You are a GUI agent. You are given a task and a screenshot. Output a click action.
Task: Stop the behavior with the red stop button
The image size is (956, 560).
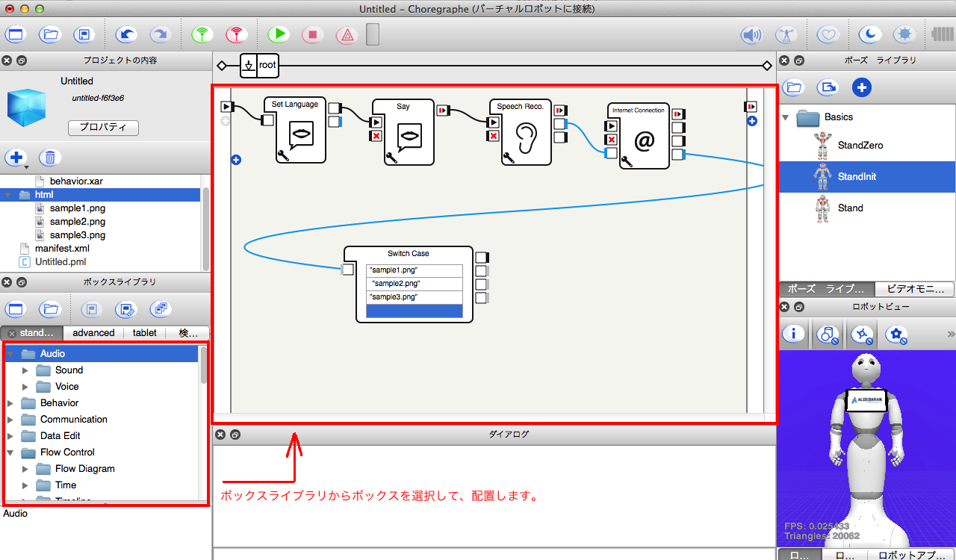tap(313, 34)
